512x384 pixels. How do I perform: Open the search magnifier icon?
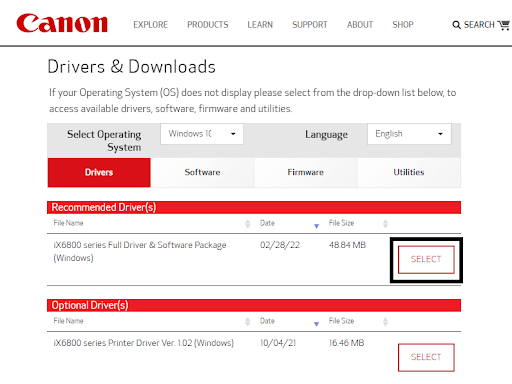pyautogui.click(x=456, y=25)
